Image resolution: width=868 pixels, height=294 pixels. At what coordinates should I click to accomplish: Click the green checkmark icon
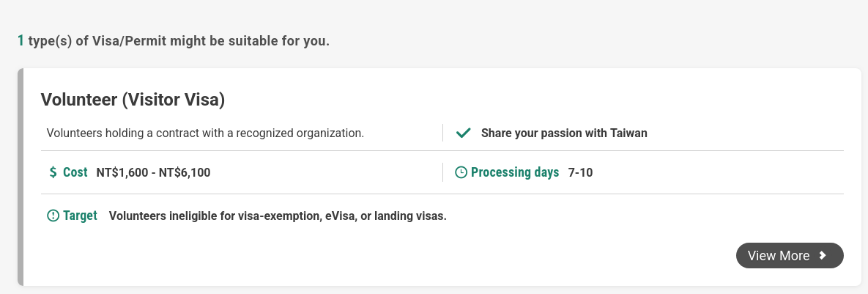tap(463, 133)
